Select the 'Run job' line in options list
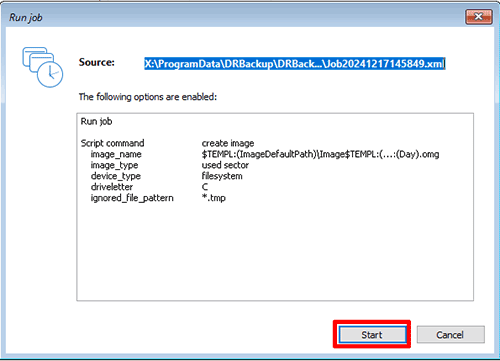 (x=96, y=121)
